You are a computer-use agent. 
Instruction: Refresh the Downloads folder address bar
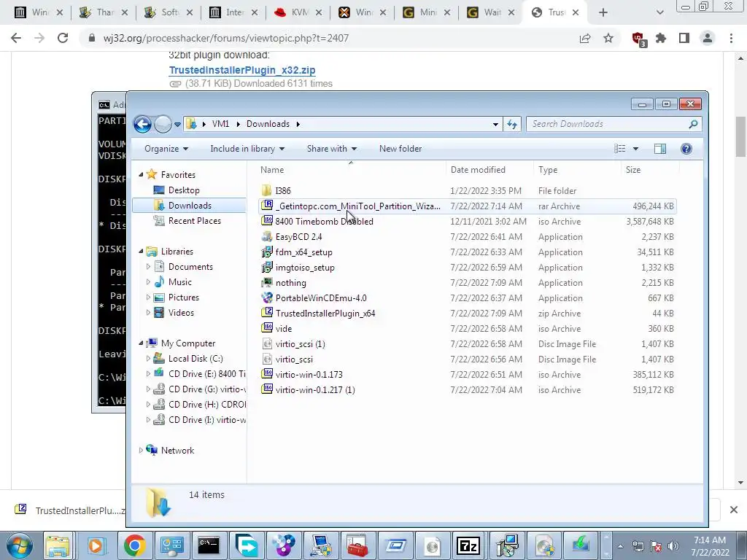(x=512, y=124)
